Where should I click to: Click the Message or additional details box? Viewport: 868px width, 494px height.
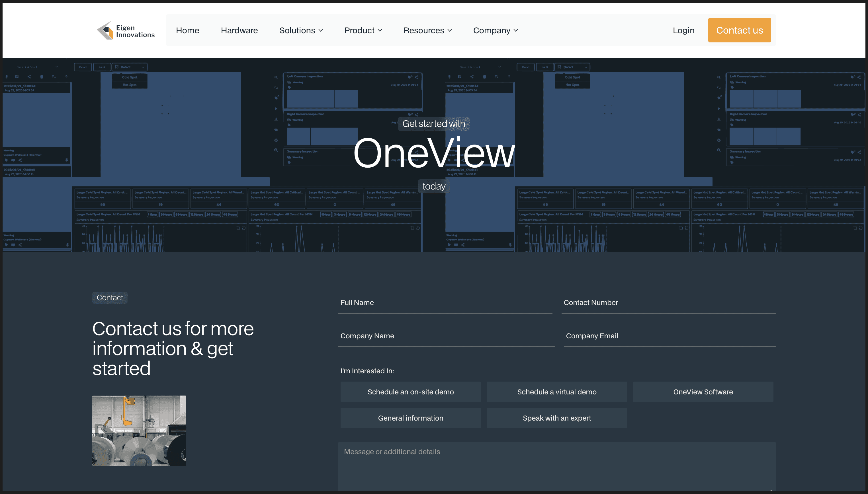556,466
